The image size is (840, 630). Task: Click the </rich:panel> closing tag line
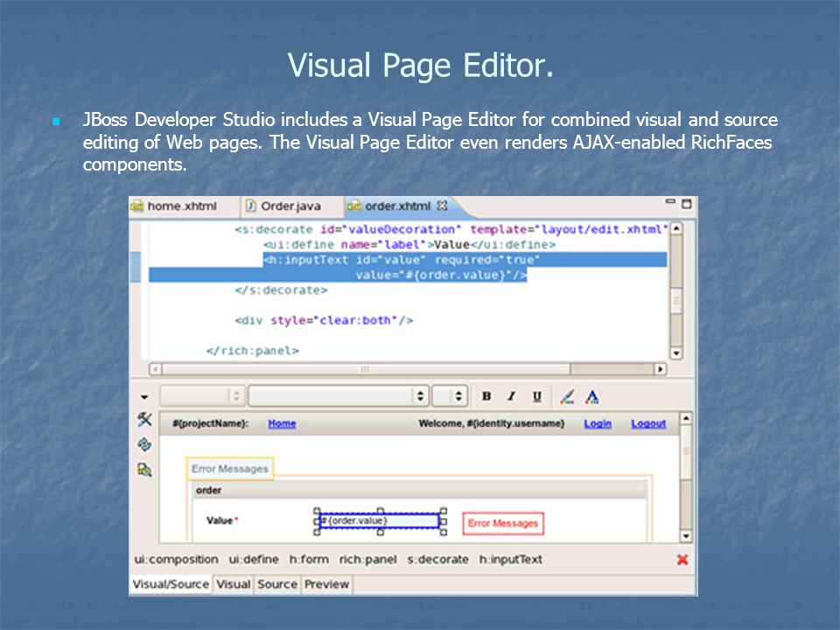pyautogui.click(x=253, y=351)
